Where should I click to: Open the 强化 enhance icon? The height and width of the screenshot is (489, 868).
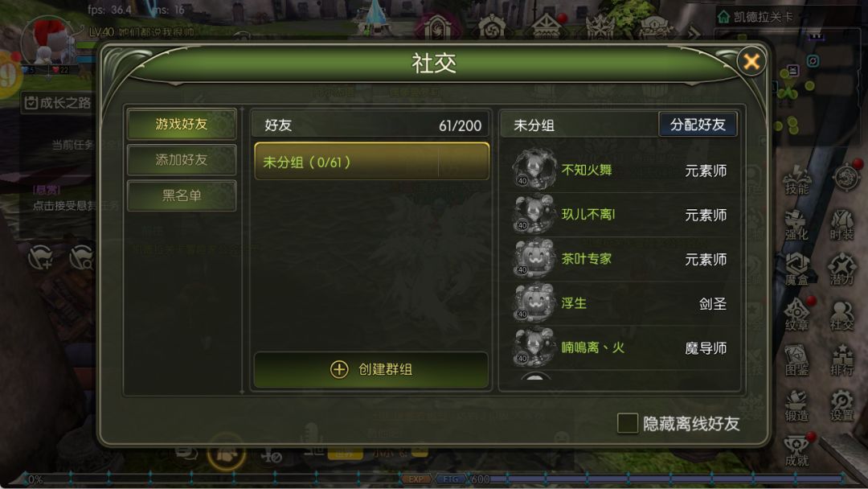click(796, 225)
